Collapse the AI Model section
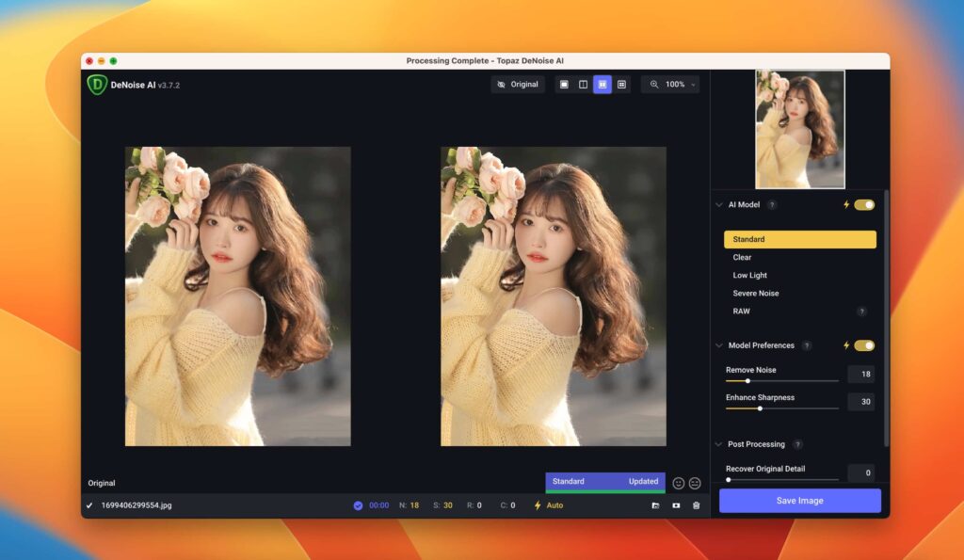This screenshot has width=964, height=560. tap(720, 204)
